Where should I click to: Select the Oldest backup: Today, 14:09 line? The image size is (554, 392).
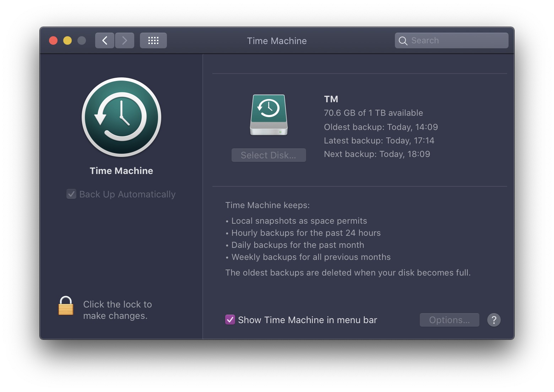tap(381, 127)
